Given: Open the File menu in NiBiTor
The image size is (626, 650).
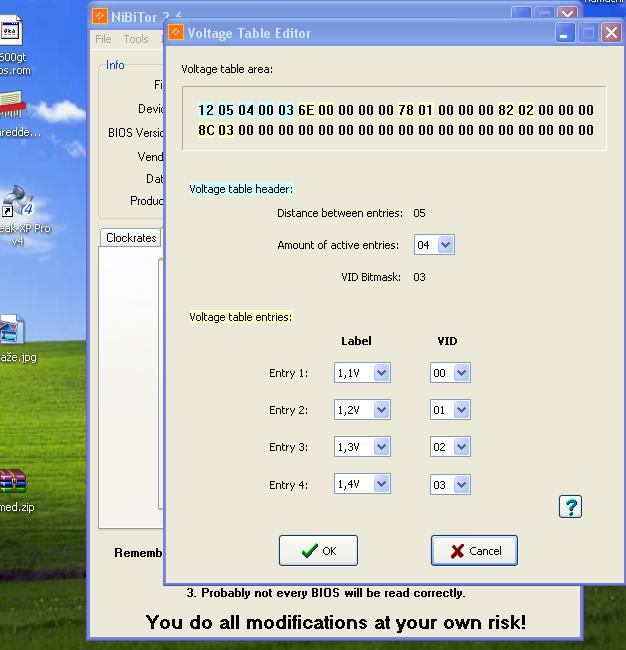Looking at the screenshot, I should pos(103,40).
